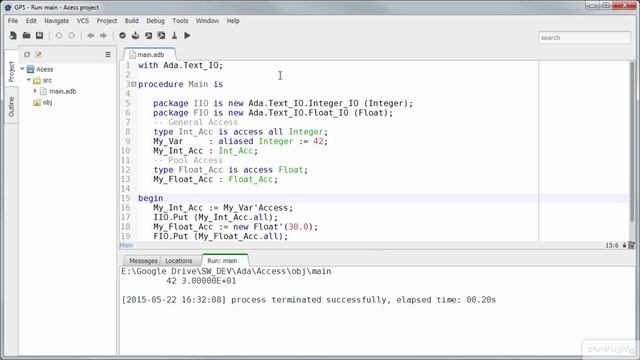Switch to the Locations tab
The width and height of the screenshot is (640, 360).
[179, 260]
